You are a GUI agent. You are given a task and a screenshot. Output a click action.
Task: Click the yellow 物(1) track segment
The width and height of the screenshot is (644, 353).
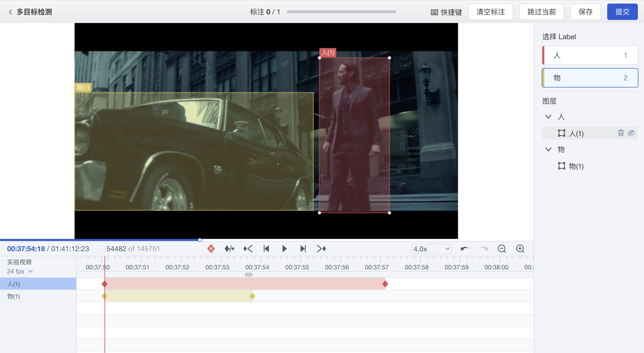click(x=178, y=296)
